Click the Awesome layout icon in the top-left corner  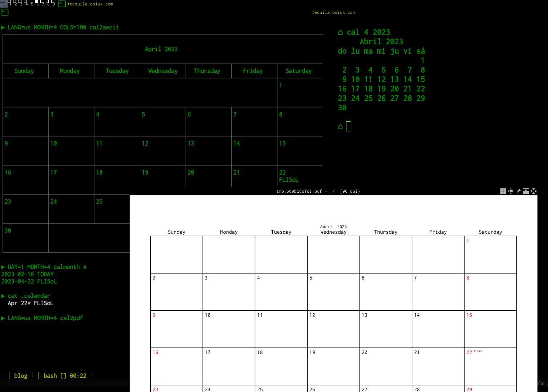tap(3, 4)
